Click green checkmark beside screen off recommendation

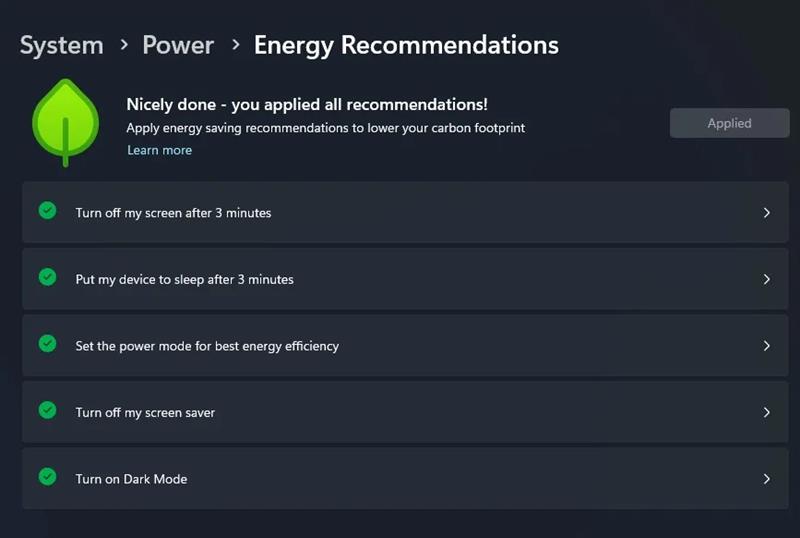[x=47, y=211]
